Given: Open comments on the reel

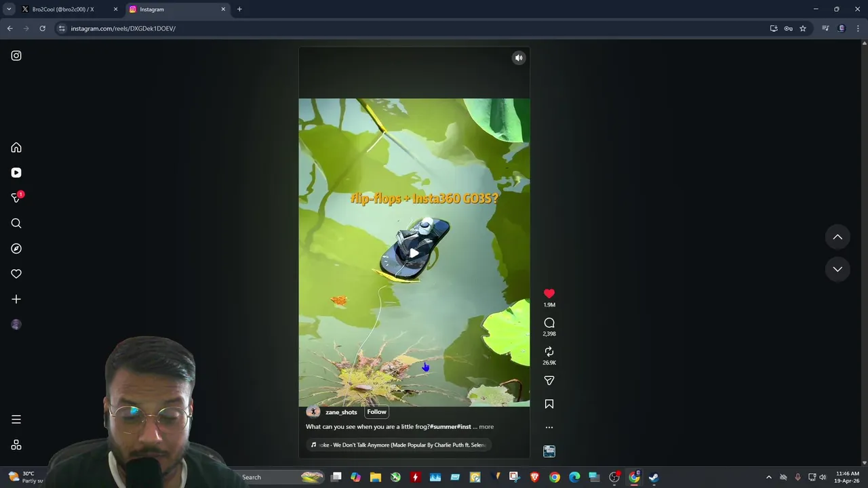Looking at the screenshot, I should pos(549,323).
